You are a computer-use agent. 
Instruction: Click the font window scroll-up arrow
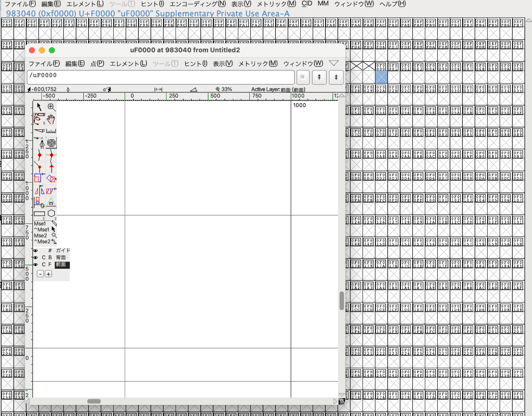point(529,20)
